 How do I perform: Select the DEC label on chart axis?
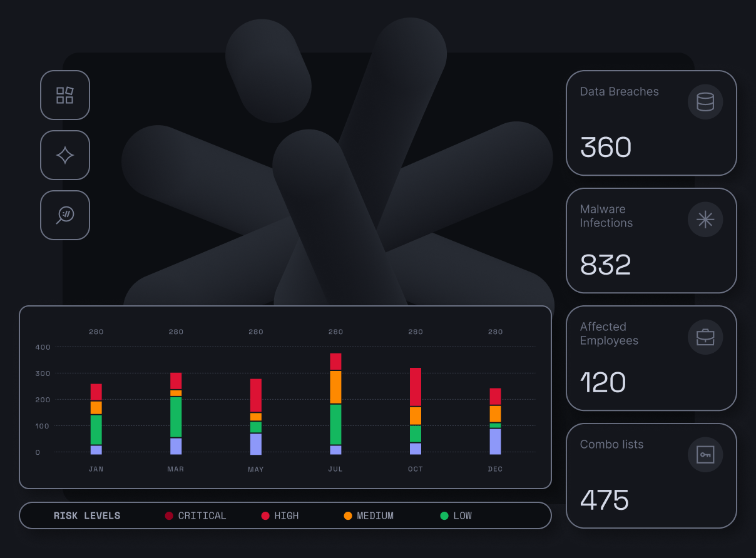(x=495, y=469)
